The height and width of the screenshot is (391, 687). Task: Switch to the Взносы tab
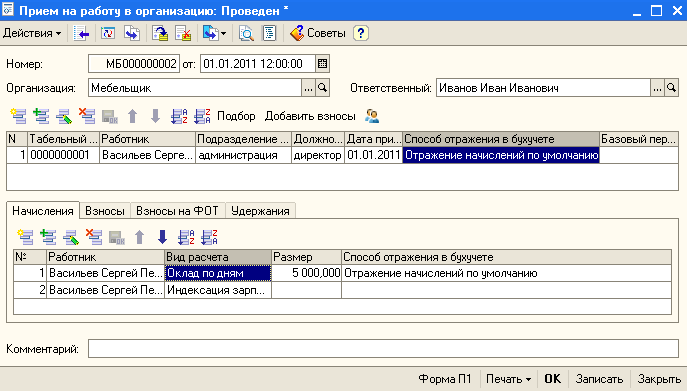point(105,211)
